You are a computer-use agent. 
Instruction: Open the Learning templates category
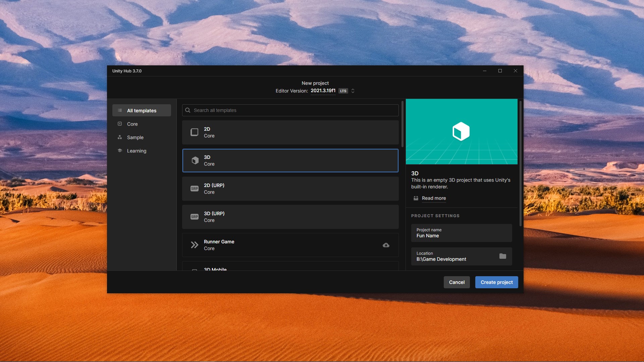point(136,151)
